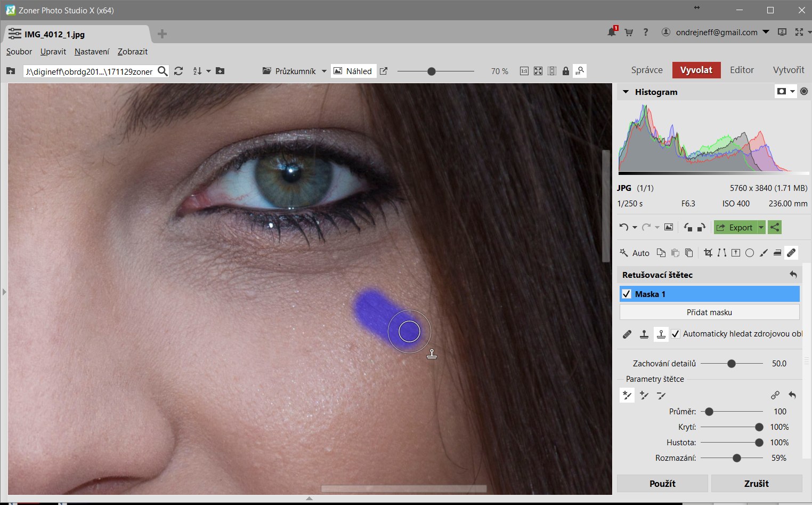The height and width of the screenshot is (505, 812).
Task: Open the sort order dropdown
Action: (208, 71)
